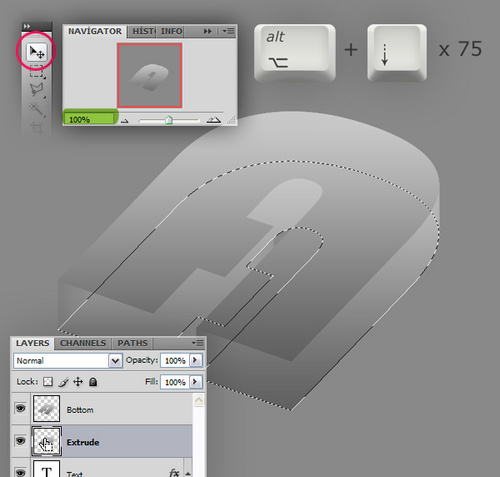500x477 pixels.
Task: Select the Magic Wand tool
Action: click(37, 109)
